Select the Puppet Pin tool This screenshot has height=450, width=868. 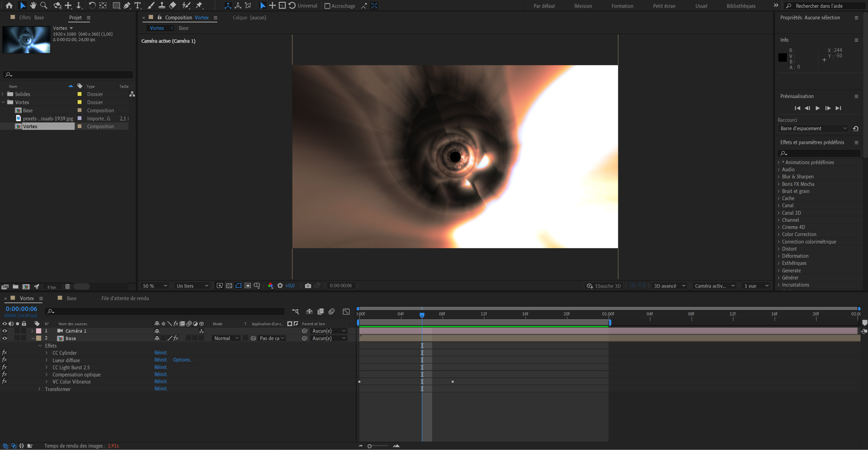tap(199, 5)
